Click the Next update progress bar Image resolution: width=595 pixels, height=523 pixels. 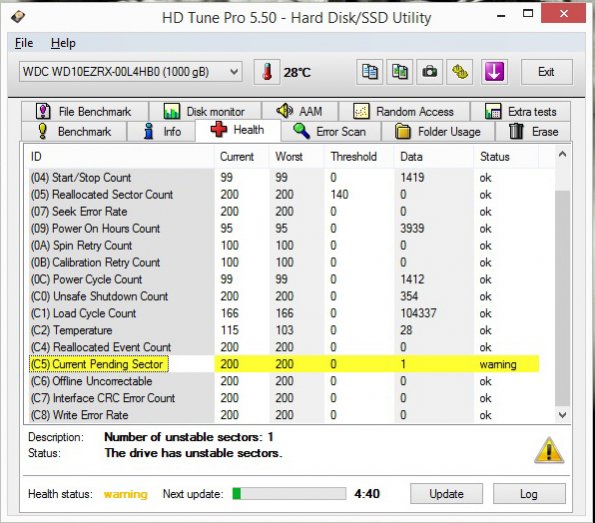tap(289, 494)
